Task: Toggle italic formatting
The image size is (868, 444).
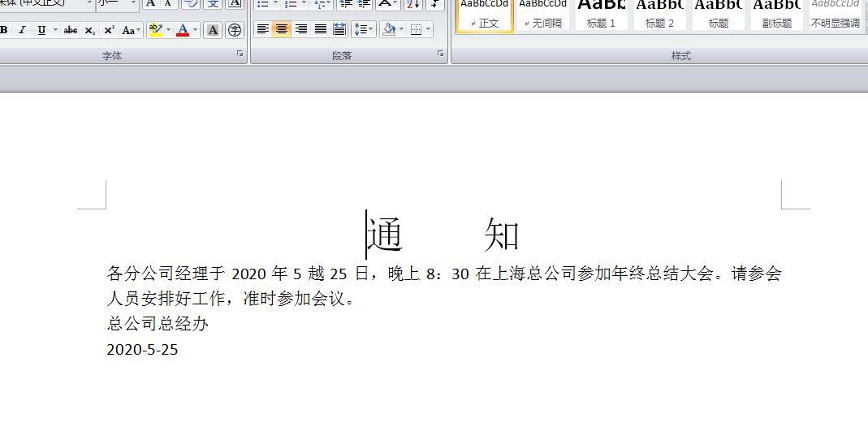Action: tap(22, 30)
